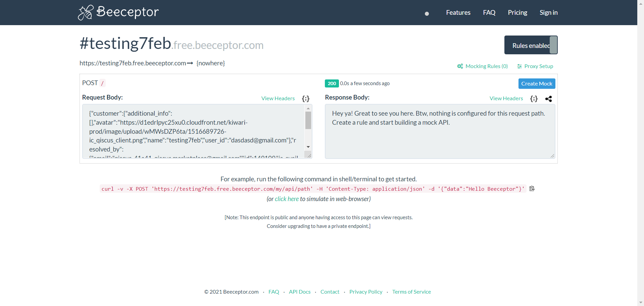
Task: Click the request body scrollbar thumb
Action: pyautogui.click(x=308, y=120)
